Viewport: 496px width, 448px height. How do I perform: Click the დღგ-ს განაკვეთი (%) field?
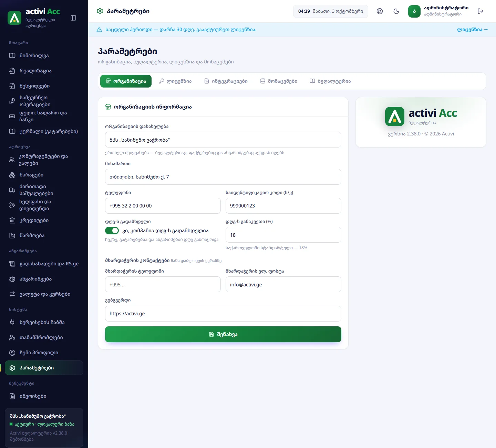point(283,235)
